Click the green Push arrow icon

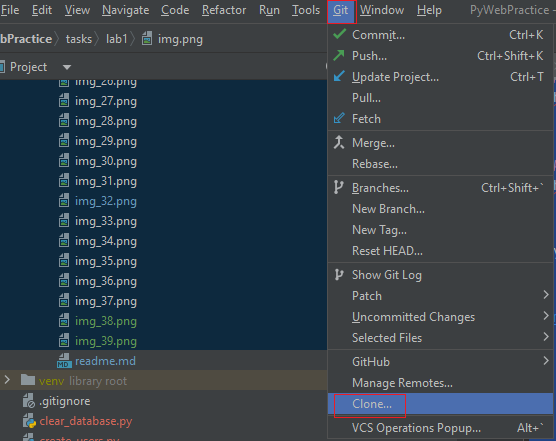click(339, 55)
